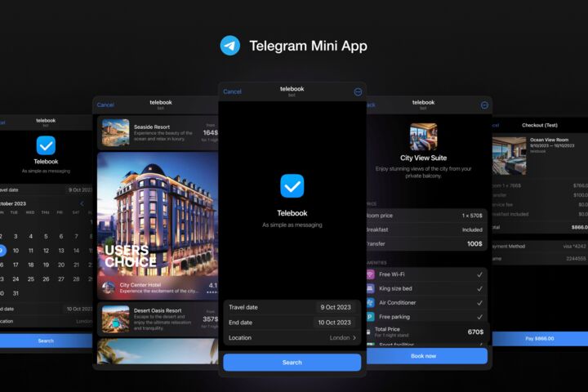Click Cancel in the hotel list screen
The height and width of the screenshot is (392, 588).
[x=105, y=105]
